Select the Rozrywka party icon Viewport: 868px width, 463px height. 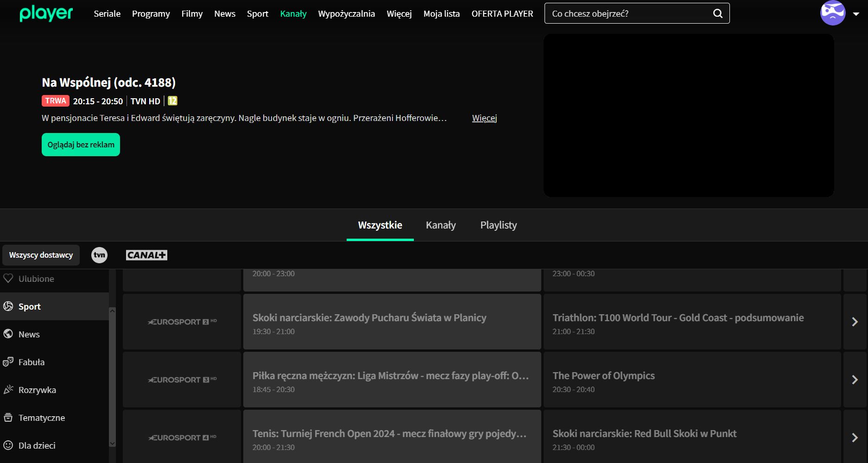point(8,390)
